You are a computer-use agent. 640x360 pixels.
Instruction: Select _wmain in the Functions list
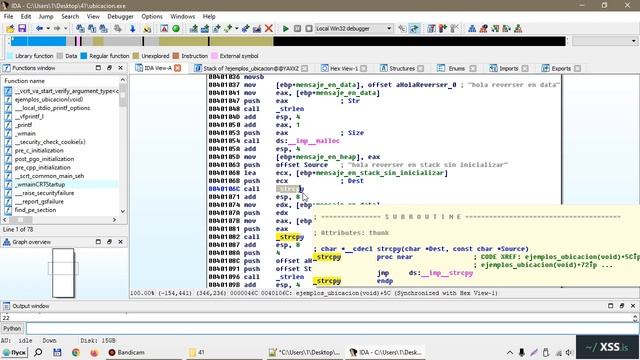tap(25, 133)
